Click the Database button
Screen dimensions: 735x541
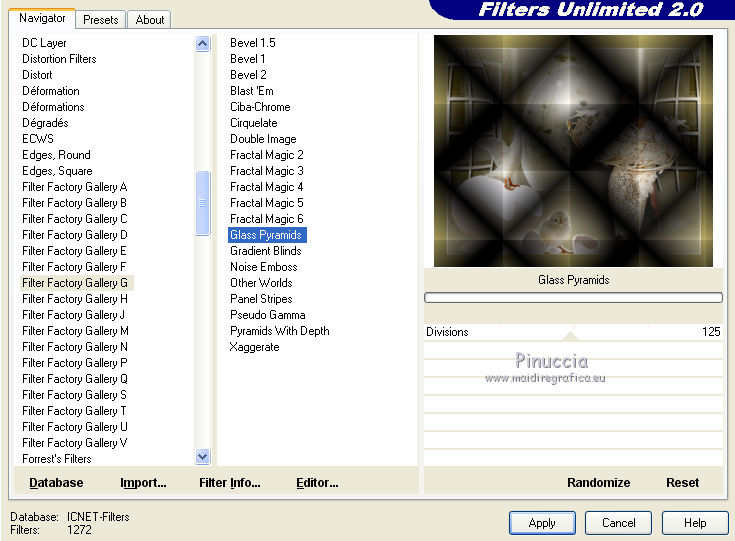click(x=56, y=482)
